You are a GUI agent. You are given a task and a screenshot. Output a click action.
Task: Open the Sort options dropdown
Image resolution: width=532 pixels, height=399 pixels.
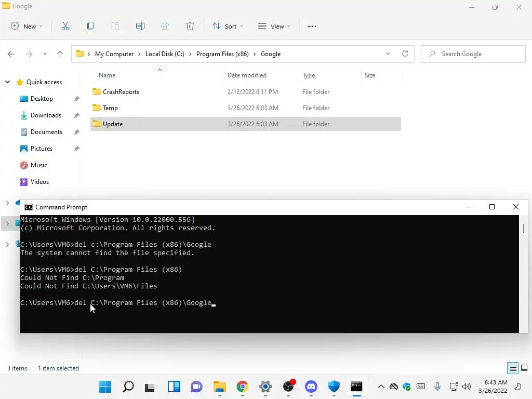coord(228,26)
